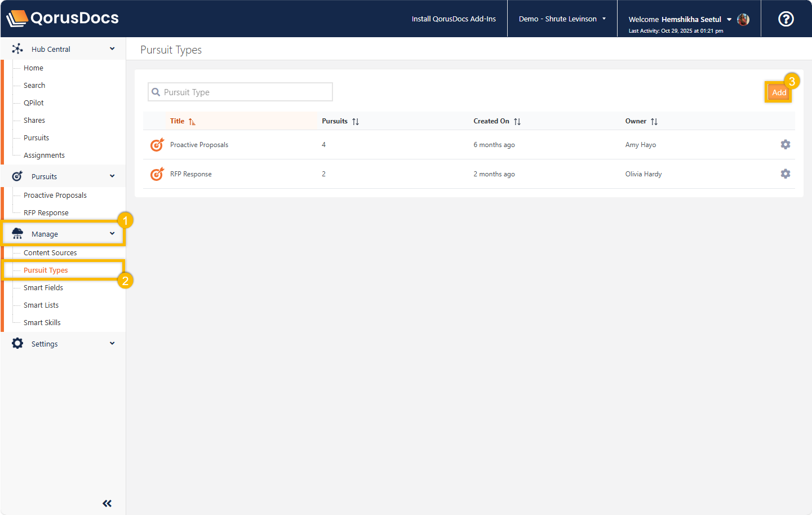Collapse the sidebar with double-chevron icon
This screenshot has width=812, height=515.
[107, 503]
